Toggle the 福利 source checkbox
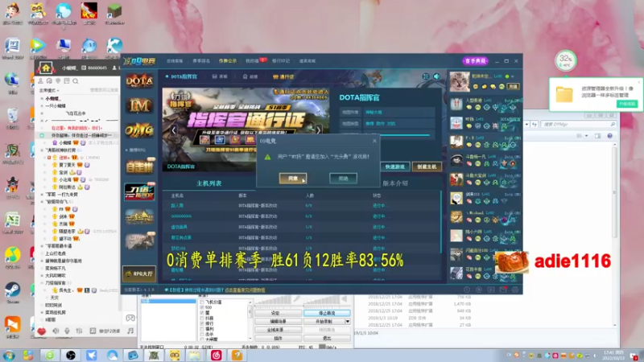This screenshot has height=362, width=644. (202, 329)
